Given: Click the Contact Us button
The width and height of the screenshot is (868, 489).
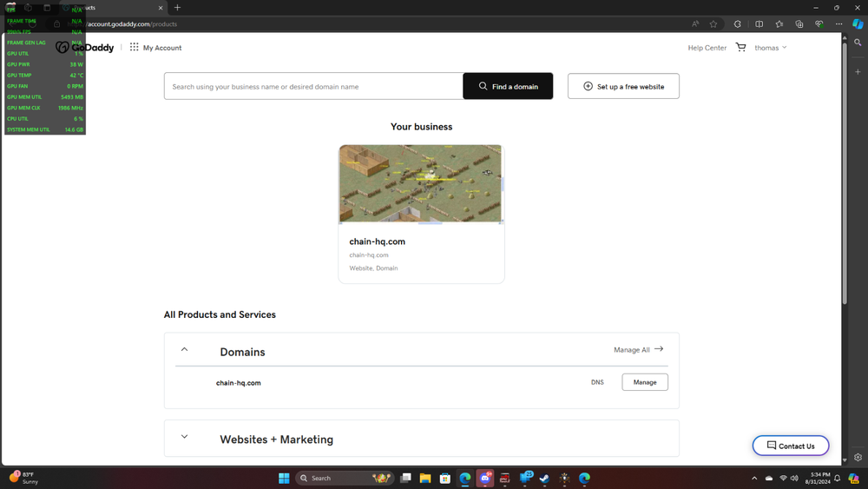Looking at the screenshot, I should [x=791, y=446].
